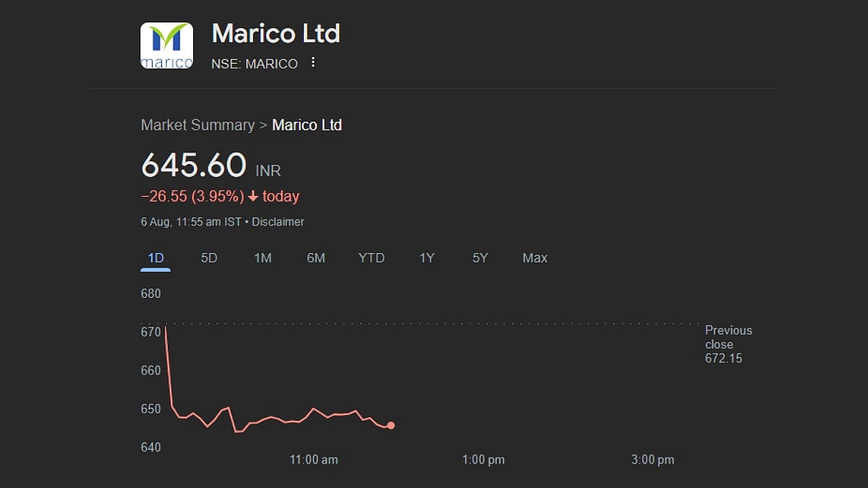Open the three-dot more options menu
The height and width of the screenshot is (488, 868).
pos(312,63)
